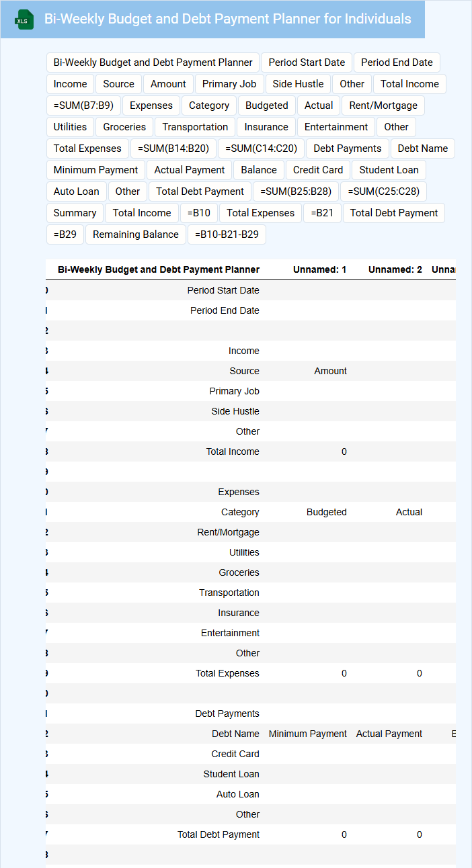472x868 pixels.
Task: Click the page title header text
Action: point(227,19)
